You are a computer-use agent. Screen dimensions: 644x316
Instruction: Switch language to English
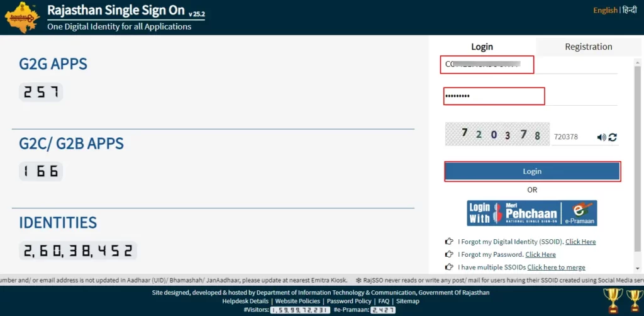tap(605, 10)
